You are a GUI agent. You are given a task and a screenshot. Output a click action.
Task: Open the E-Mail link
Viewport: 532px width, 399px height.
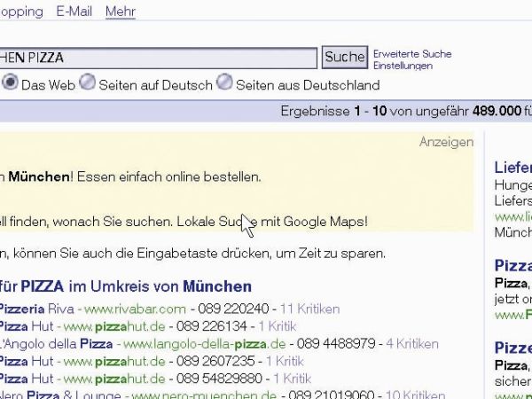point(74,12)
